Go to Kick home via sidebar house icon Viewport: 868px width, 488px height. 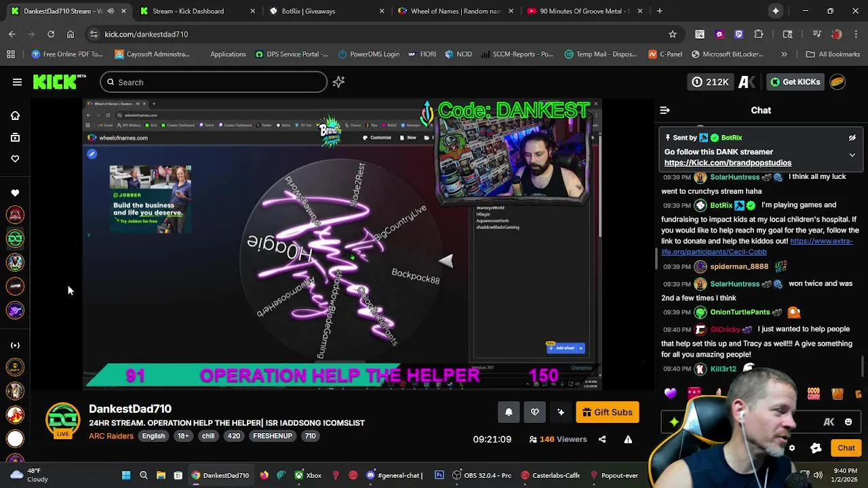(x=15, y=116)
